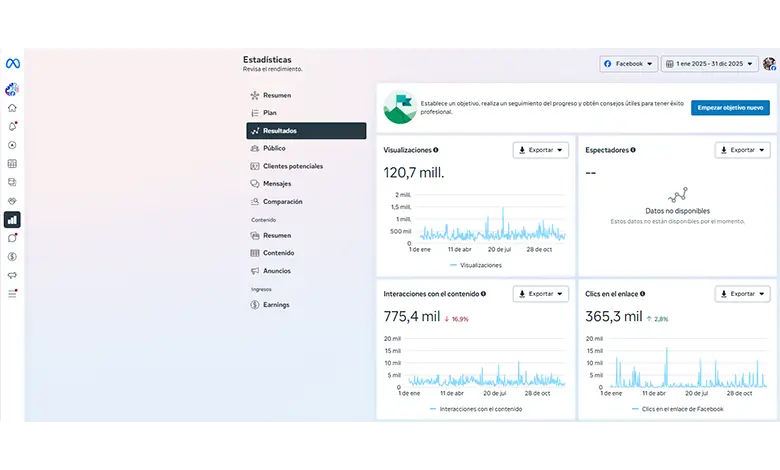Toggle the Visualizaciones legend under the chart
The image size is (780, 470).
click(x=475, y=265)
